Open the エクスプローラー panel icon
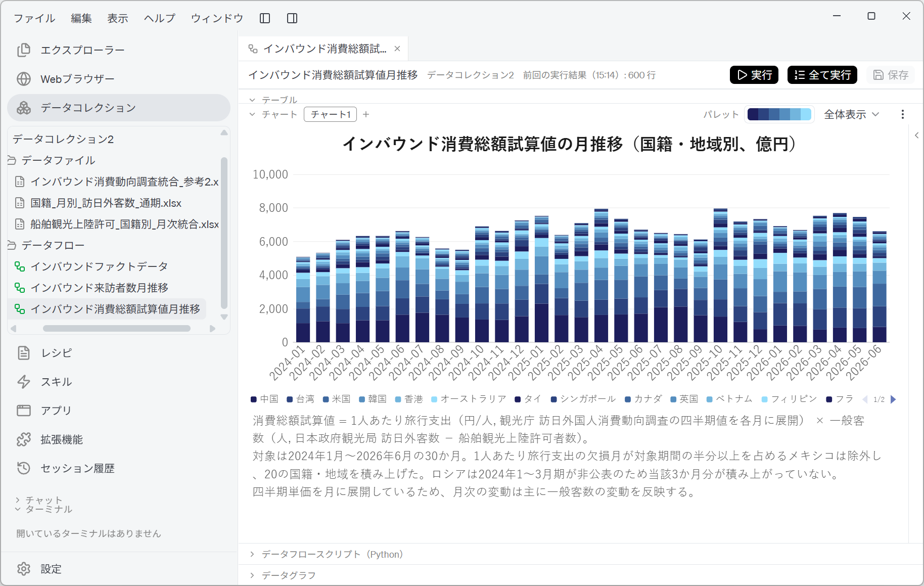This screenshot has width=924, height=586. pyautogui.click(x=24, y=50)
